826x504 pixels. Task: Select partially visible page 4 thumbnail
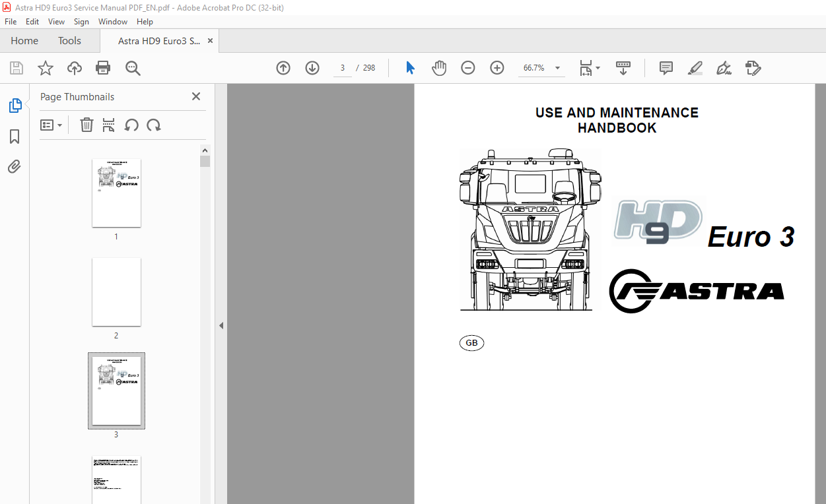pyautogui.click(x=116, y=480)
